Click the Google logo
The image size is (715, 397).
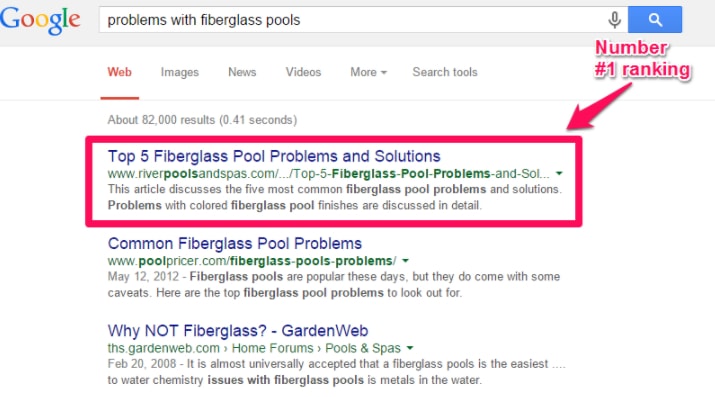point(40,20)
